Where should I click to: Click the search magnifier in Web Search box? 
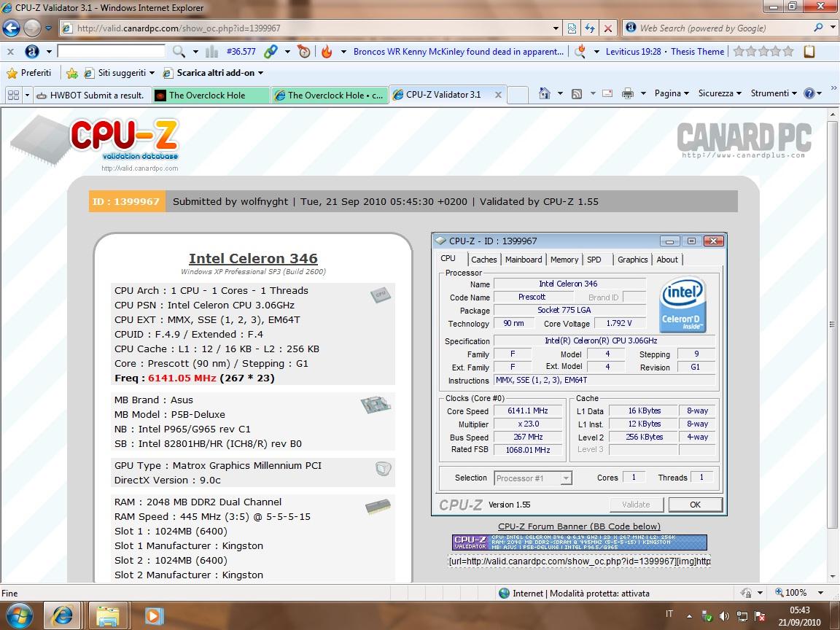(818, 28)
